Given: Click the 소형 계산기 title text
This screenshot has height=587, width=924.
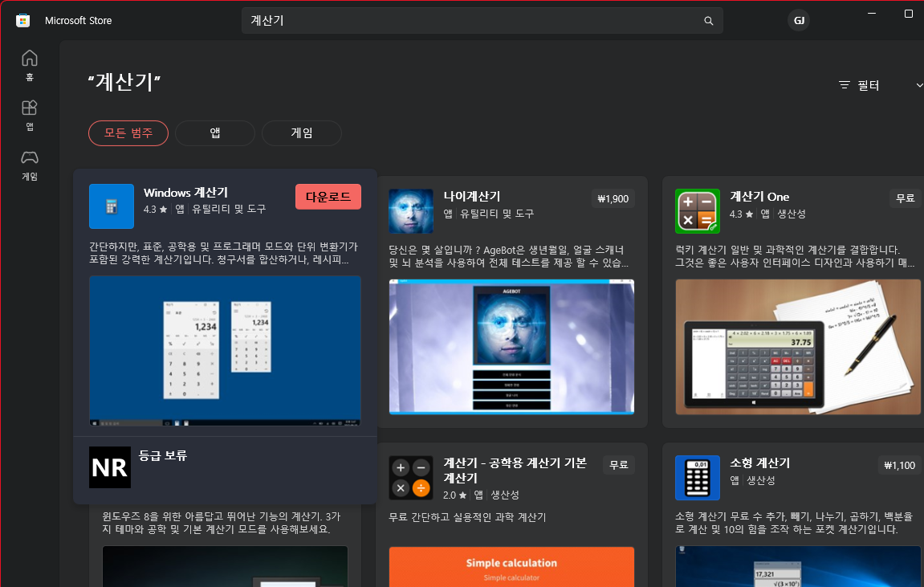Looking at the screenshot, I should click(x=760, y=463).
